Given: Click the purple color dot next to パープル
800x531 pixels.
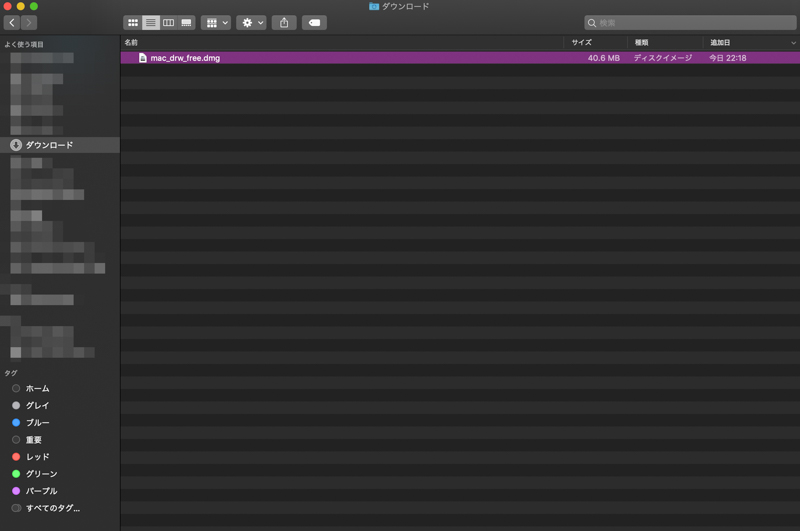Looking at the screenshot, I should pos(16,491).
